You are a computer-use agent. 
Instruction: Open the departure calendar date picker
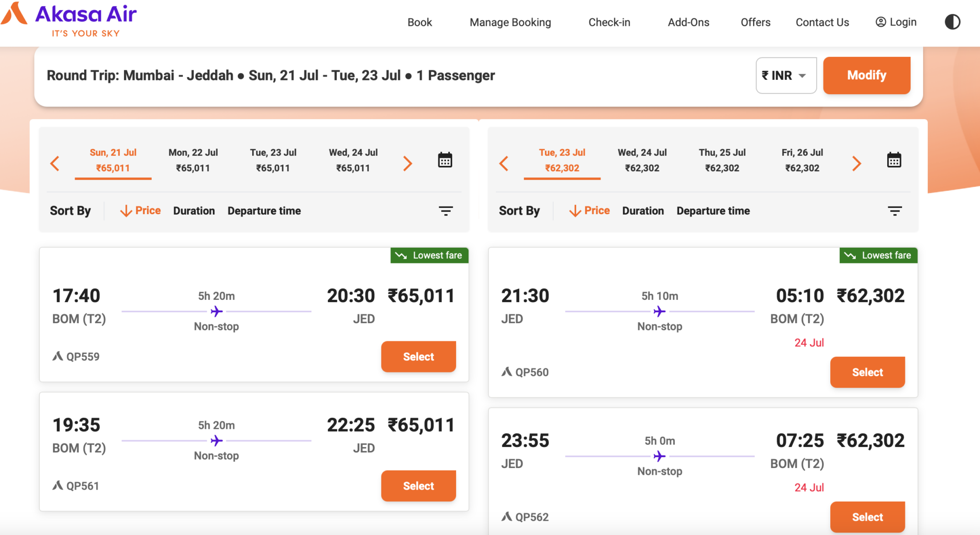click(445, 160)
